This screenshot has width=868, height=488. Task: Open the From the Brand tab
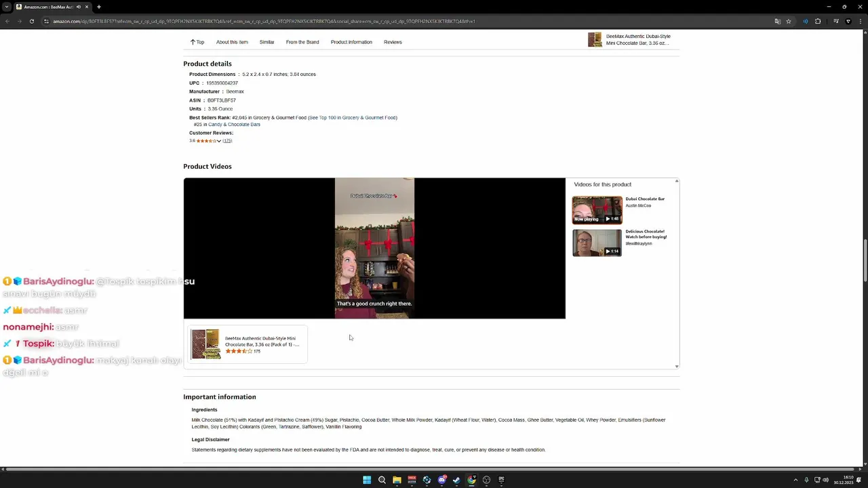[x=302, y=42]
